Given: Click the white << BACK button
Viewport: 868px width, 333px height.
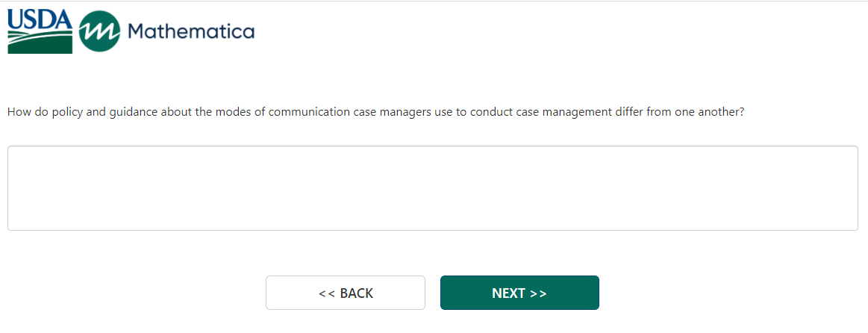Looking at the screenshot, I should coord(346,293).
